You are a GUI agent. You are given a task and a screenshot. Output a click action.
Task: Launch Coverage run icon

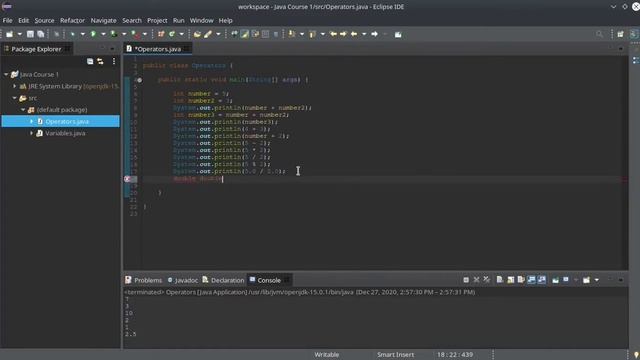[x=114, y=34]
